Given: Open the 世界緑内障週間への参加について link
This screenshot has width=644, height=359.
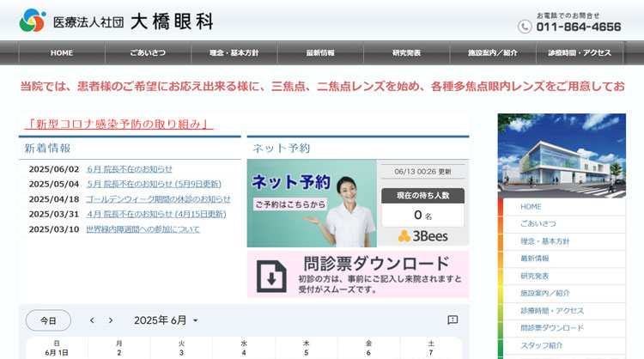Looking at the screenshot, I should coord(143,229).
